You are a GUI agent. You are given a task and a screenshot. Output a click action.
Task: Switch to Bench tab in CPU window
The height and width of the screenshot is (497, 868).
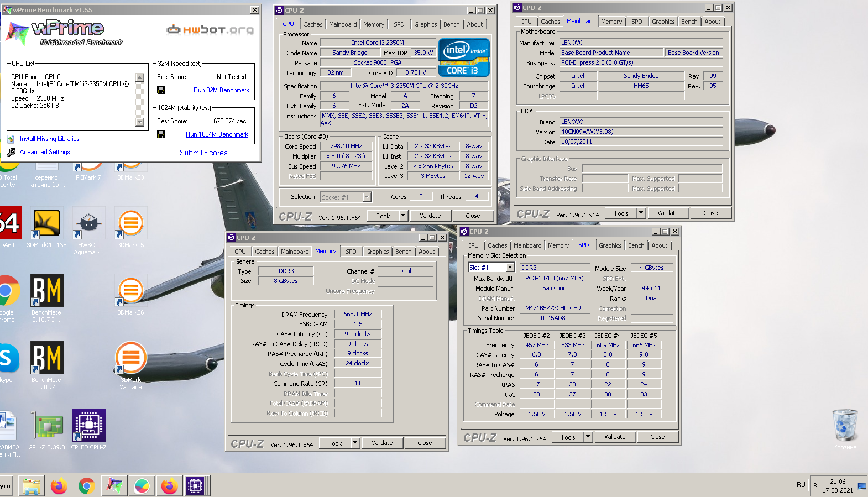point(451,24)
